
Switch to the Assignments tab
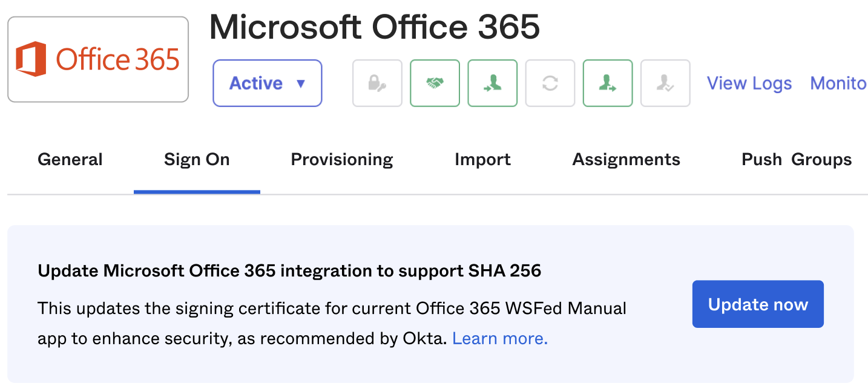click(626, 159)
